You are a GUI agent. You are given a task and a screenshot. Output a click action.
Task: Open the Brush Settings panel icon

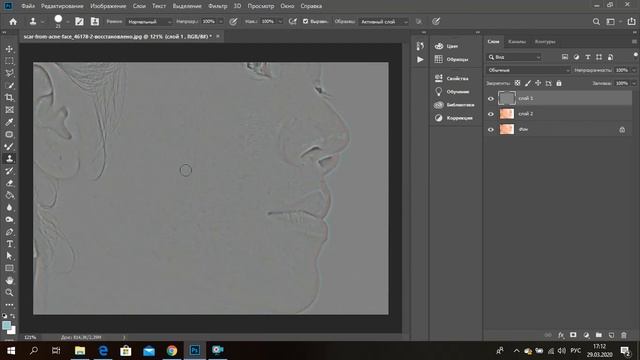click(x=79, y=22)
